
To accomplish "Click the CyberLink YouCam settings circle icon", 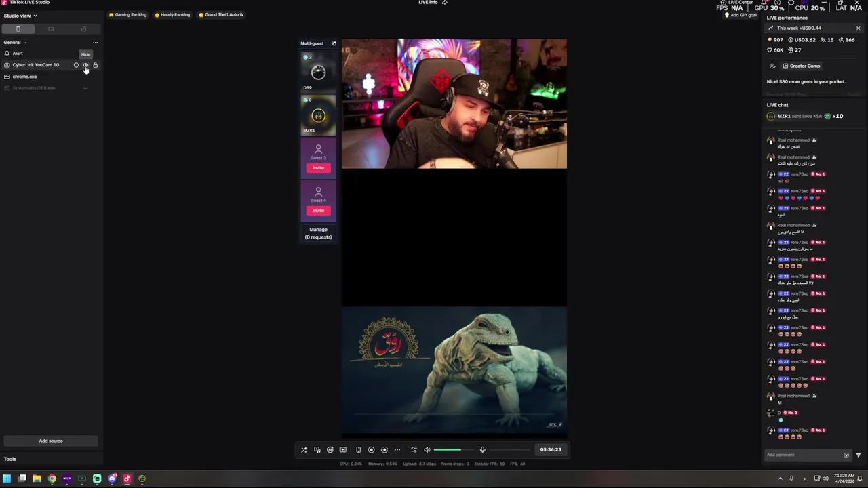I will pos(76,65).
